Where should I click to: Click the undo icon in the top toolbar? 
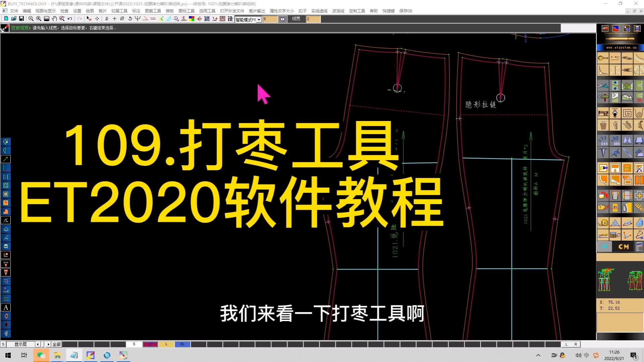pyautogui.click(x=69, y=19)
